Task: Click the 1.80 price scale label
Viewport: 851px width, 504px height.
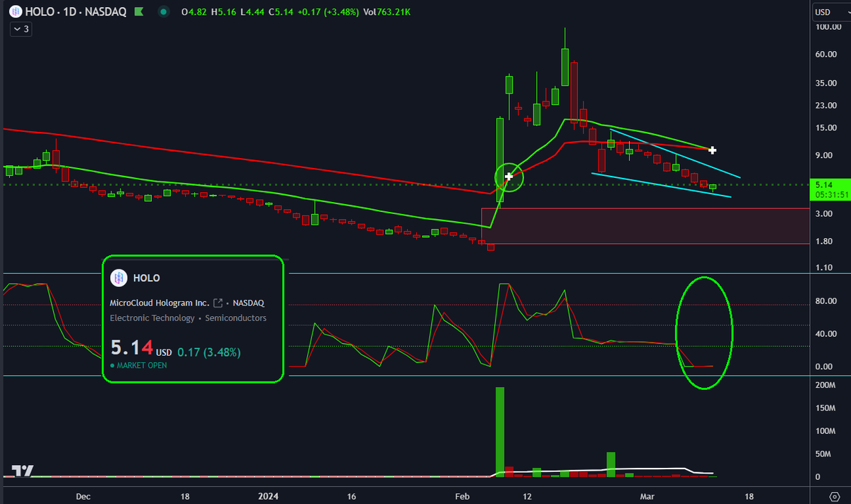Action: click(x=825, y=242)
